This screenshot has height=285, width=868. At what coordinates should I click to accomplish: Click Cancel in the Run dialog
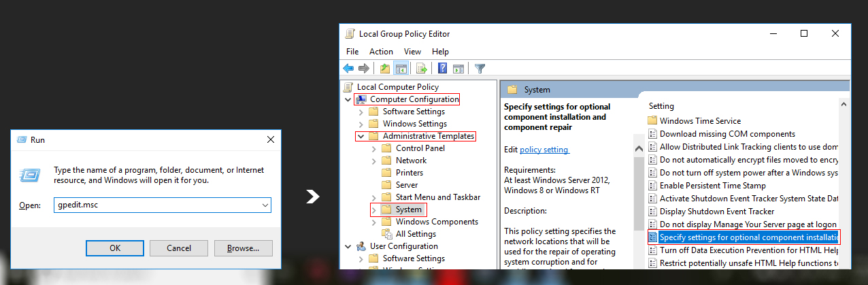click(179, 248)
